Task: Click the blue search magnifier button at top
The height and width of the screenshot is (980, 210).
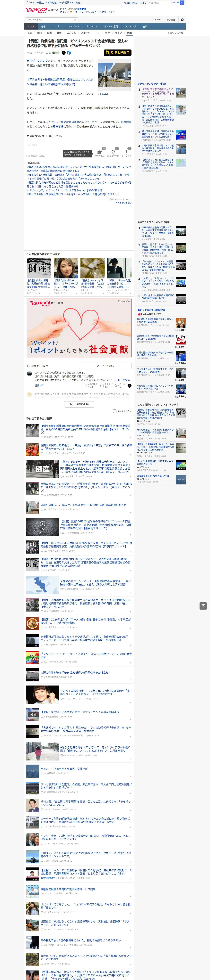Action: click(182, 3)
